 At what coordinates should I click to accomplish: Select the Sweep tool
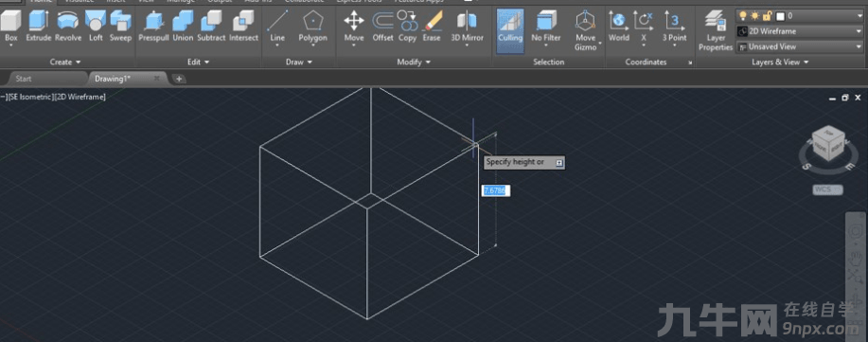120,26
